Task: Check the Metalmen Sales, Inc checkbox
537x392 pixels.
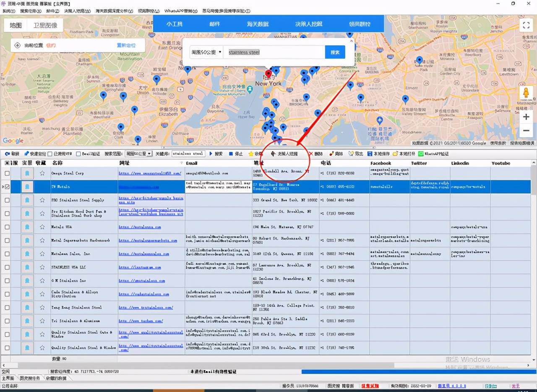Action: [7, 254]
